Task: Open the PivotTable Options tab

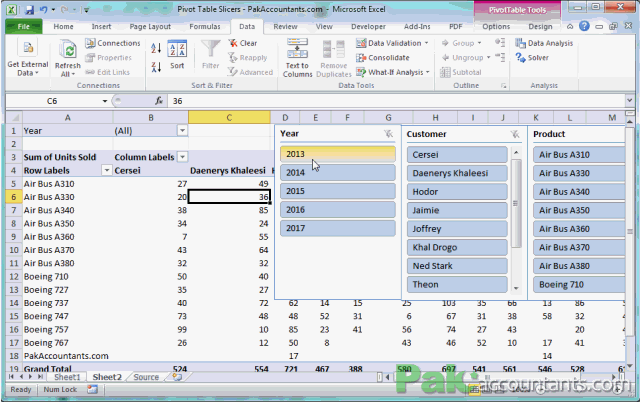Action: (496, 27)
